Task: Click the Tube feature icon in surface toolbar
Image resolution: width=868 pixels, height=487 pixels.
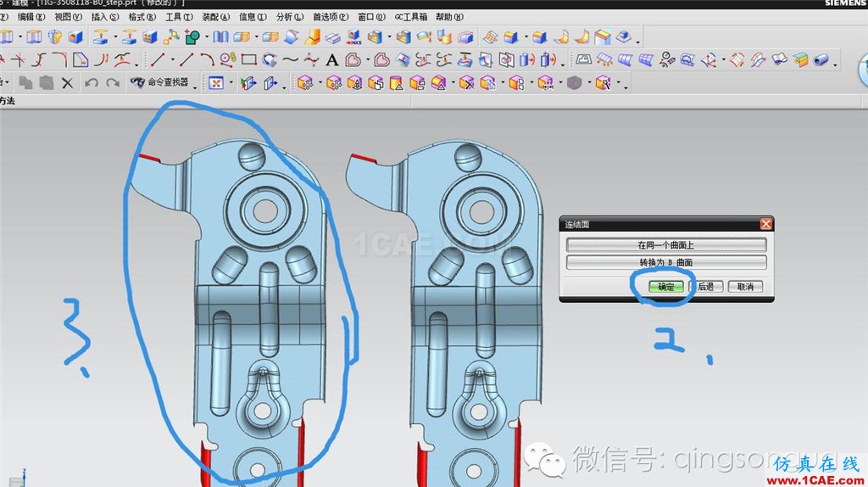Action: coord(821,60)
